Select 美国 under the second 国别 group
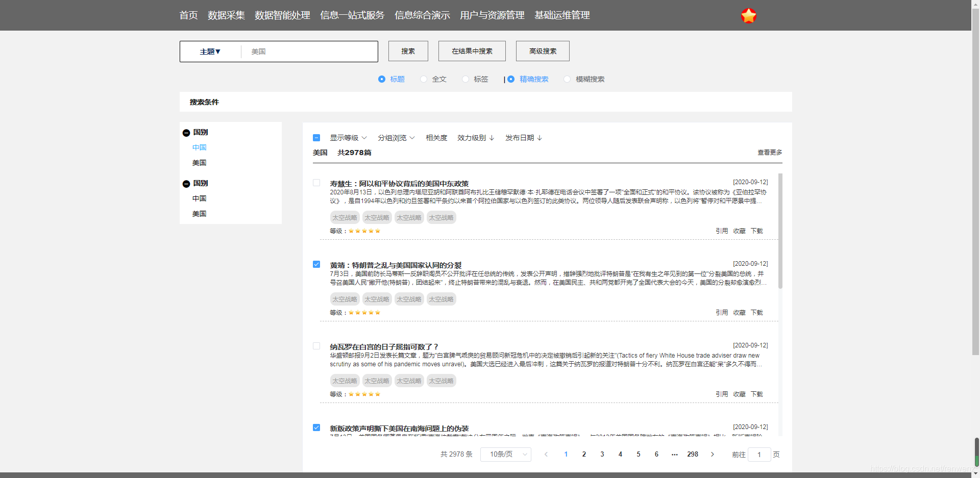Viewport: 980px width, 478px height. click(x=199, y=214)
